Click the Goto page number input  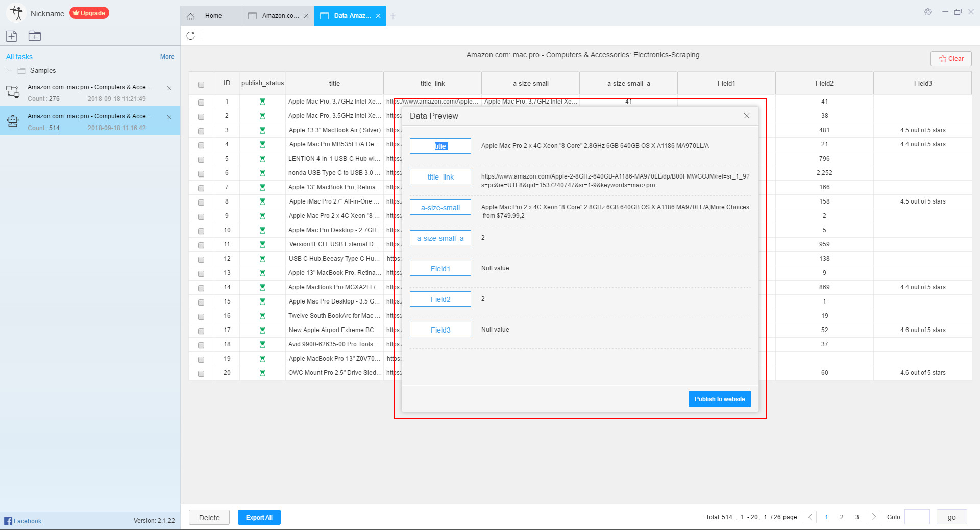click(x=917, y=517)
